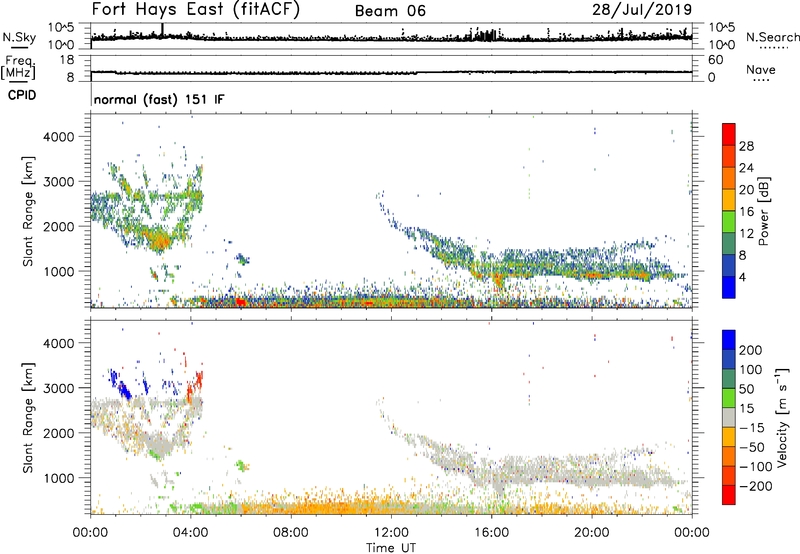
Task: Click the gray swatch in Velocity colorbar
Action: 729,417
